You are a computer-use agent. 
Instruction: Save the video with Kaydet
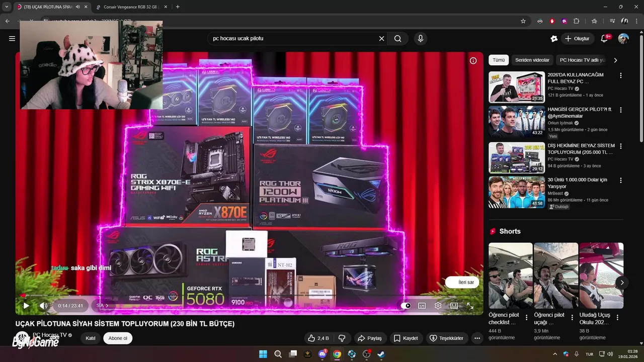pyautogui.click(x=406, y=338)
